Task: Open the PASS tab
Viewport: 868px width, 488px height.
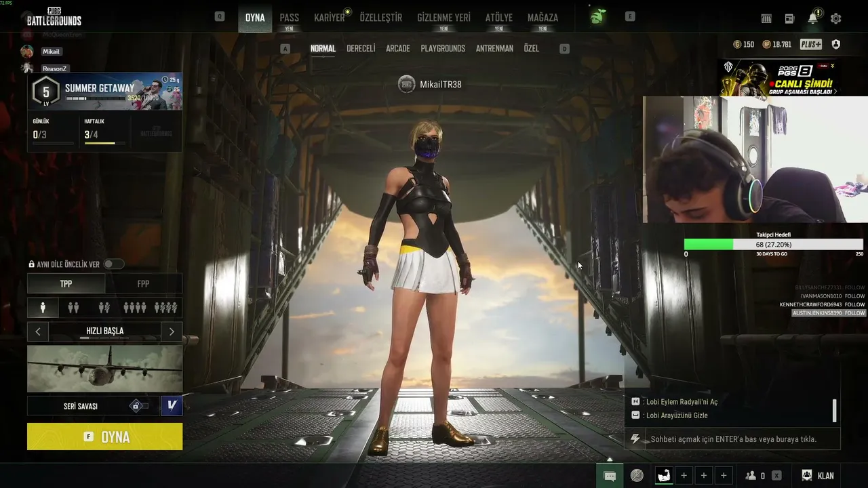Action: coord(290,18)
